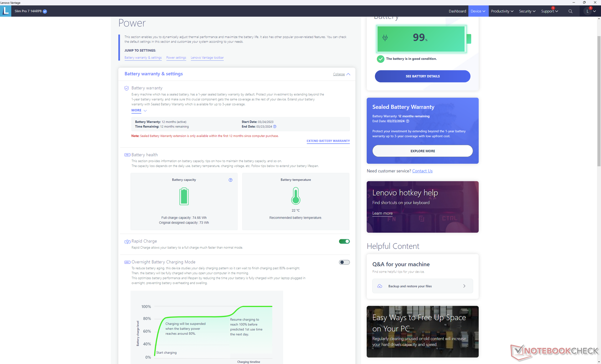Collapse the Battery warranty & settings section
This screenshot has height=364, width=601.
342,74
